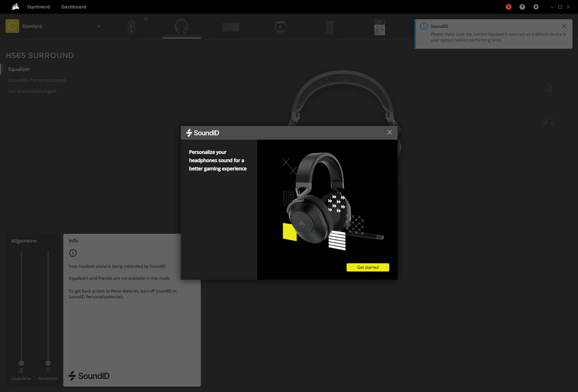Viewport: 578px width, 392px height.
Task: Open the Startmenü tab
Action: 39,6
